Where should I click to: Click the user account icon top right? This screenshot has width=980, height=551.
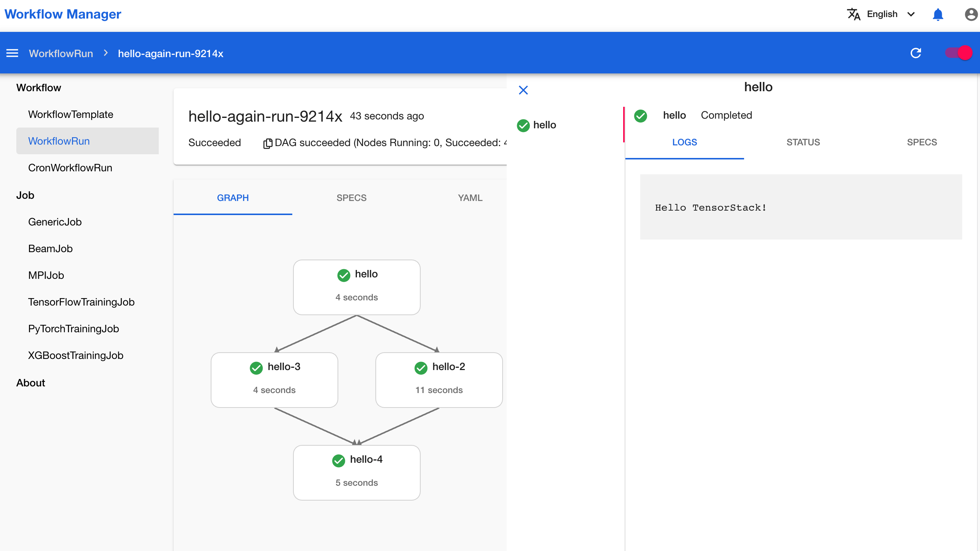tap(971, 15)
